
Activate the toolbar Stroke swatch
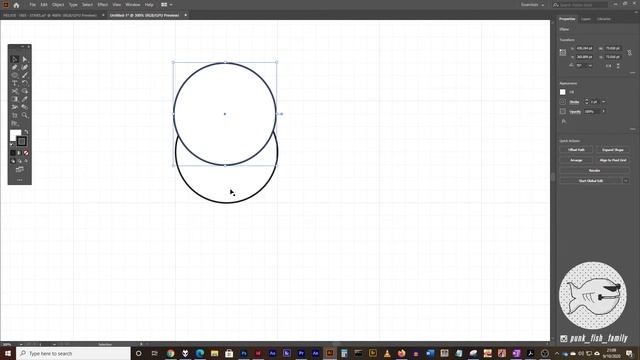tap(22, 142)
